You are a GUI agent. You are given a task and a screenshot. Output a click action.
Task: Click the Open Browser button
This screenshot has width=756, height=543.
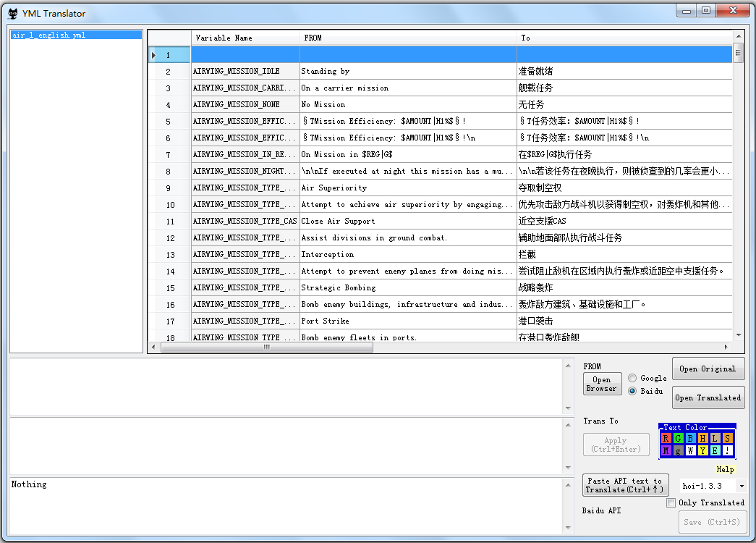602,384
